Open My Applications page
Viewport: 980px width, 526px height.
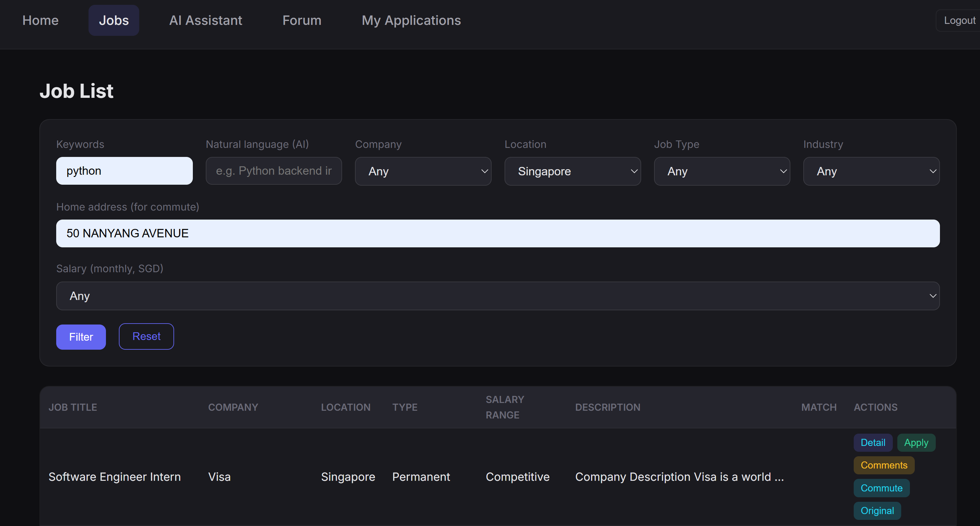click(x=411, y=20)
